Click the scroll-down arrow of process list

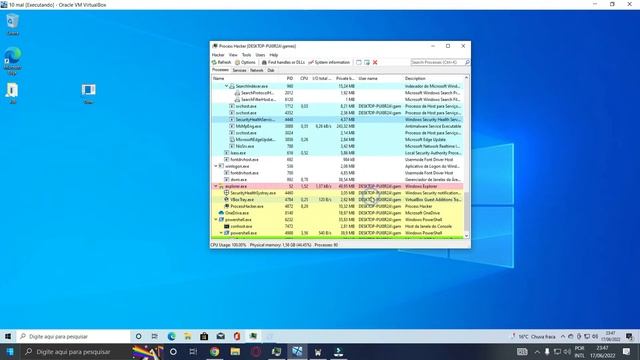467,236
